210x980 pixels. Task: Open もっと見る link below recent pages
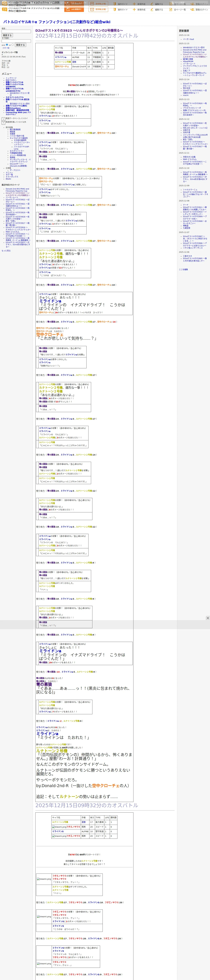6,251
